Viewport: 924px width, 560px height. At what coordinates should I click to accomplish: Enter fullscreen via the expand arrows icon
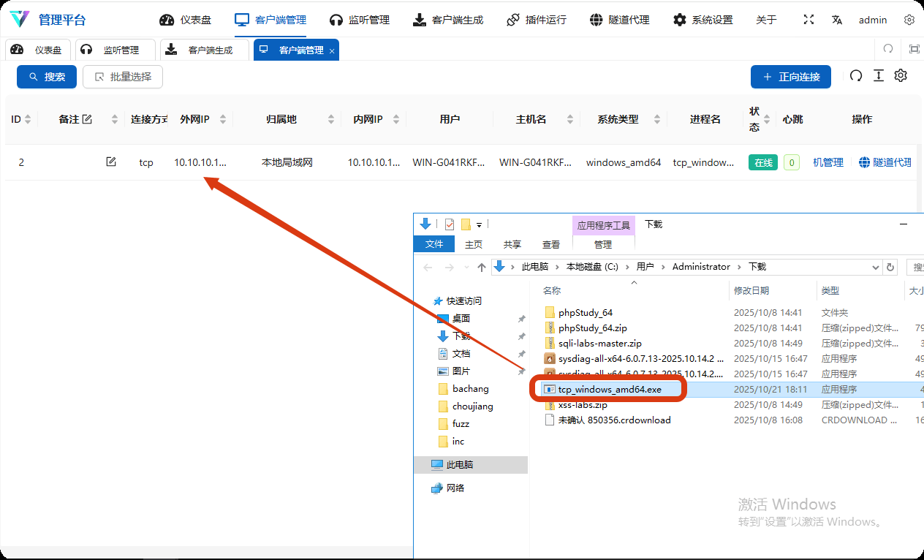coord(808,20)
